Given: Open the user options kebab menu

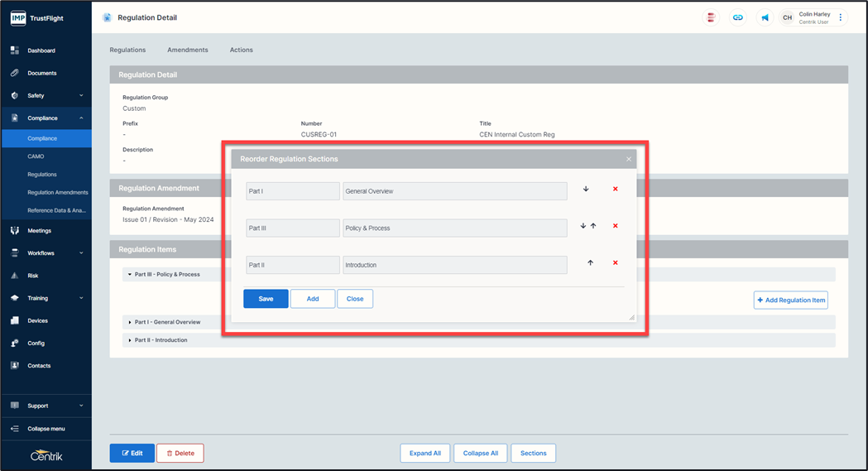Looking at the screenshot, I should coord(841,17).
